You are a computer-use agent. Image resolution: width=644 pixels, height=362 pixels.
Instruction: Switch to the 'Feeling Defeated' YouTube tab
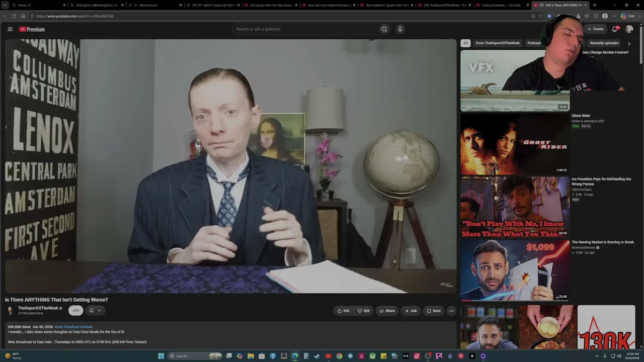501,5
